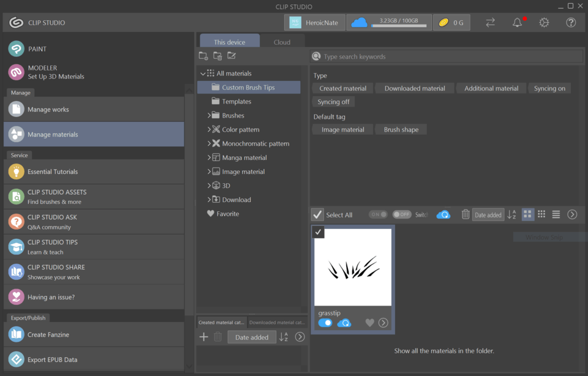This screenshot has width=588, height=376.
Task: Switch to Cloud tab
Action: (282, 42)
